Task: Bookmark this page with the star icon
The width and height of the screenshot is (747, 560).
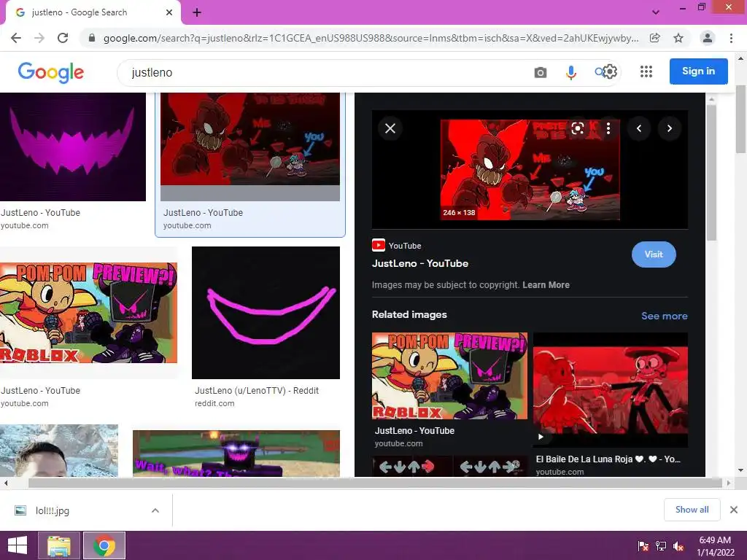Action: [x=678, y=38]
